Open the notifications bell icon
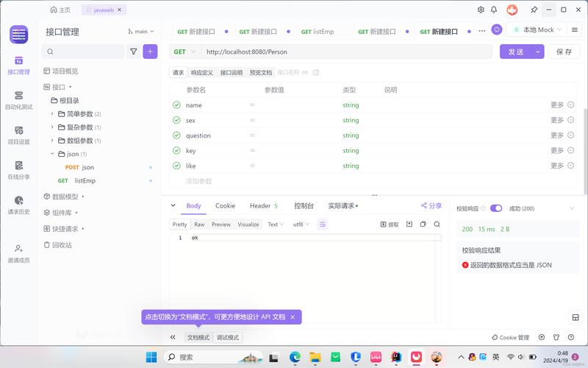588x368 pixels. coord(494,10)
